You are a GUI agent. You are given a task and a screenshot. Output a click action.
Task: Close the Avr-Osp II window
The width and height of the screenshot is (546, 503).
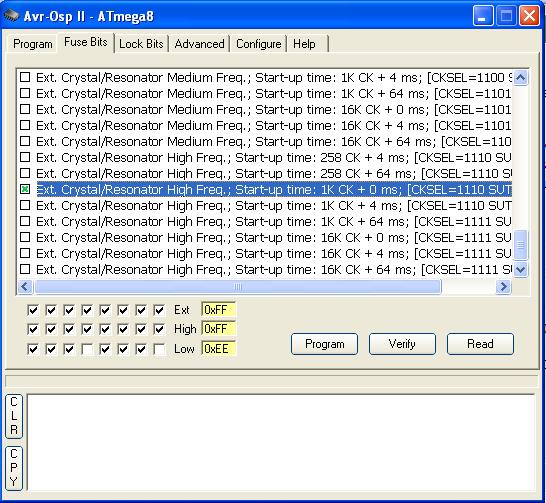530,16
